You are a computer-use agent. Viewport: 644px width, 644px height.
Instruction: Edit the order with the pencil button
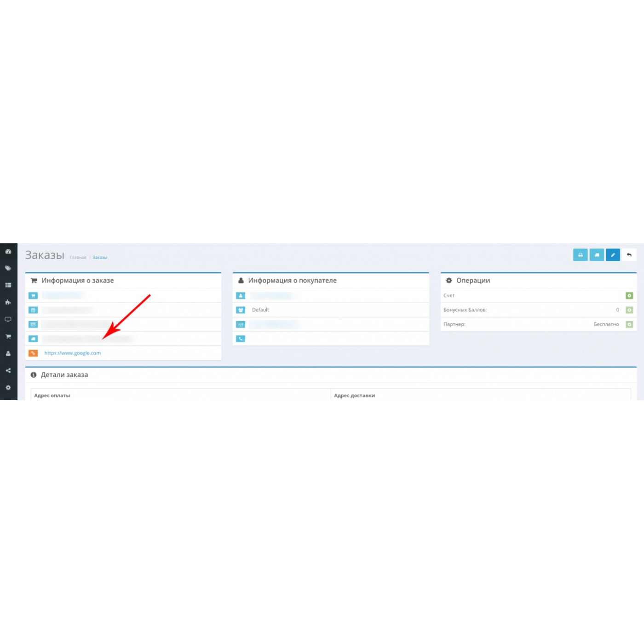(x=613, y=255)
